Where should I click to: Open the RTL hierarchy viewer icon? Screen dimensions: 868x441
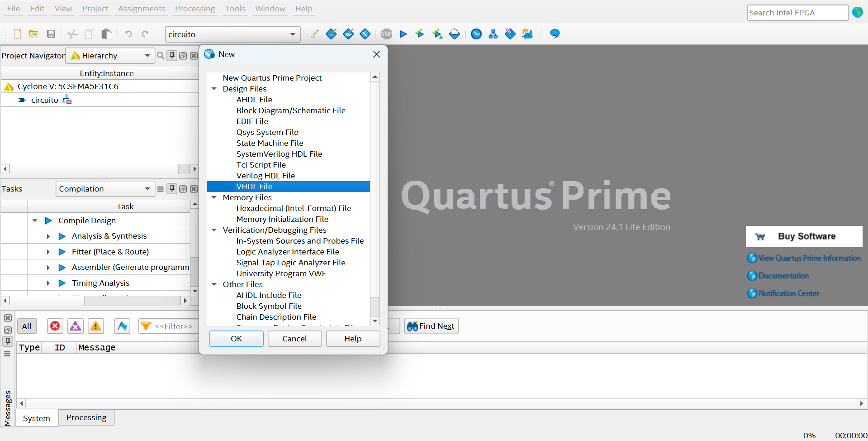[493, 34]
